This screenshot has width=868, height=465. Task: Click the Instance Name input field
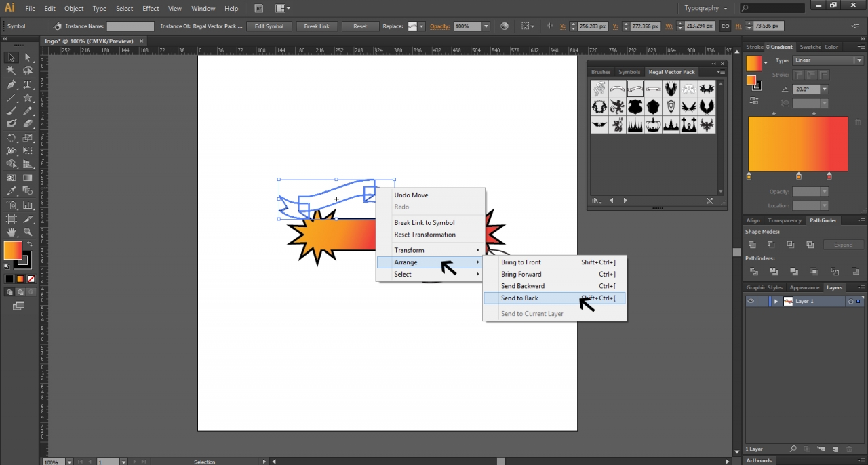(130, 26)
